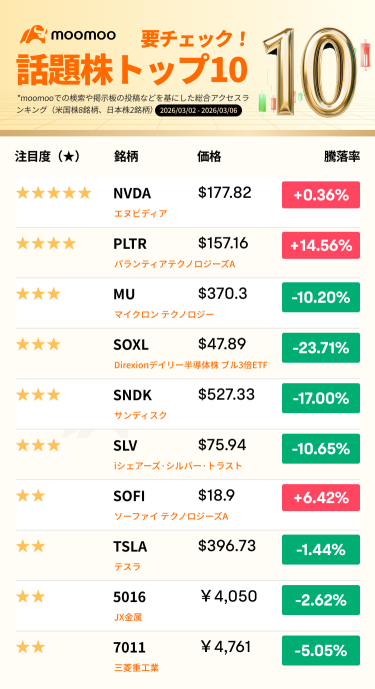
Task: Click PLTR's four-star rating
Action: (46, 243)
